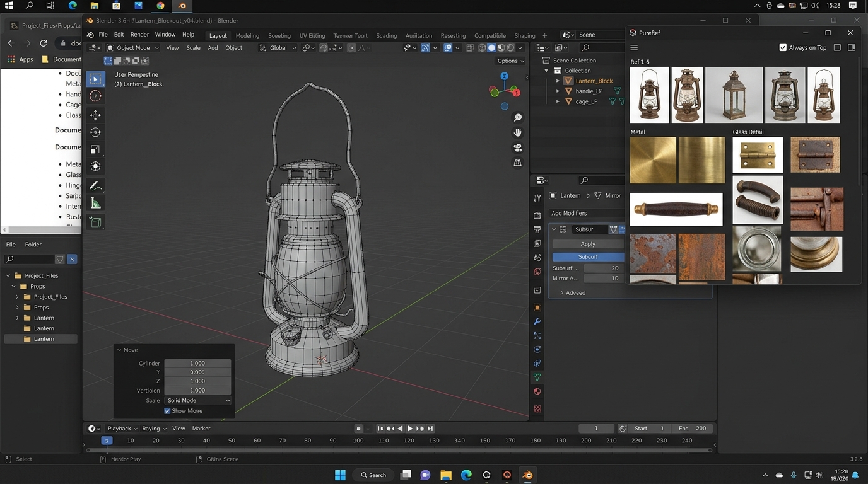
Task: Select the Transform tool
Action: (95, 166)
